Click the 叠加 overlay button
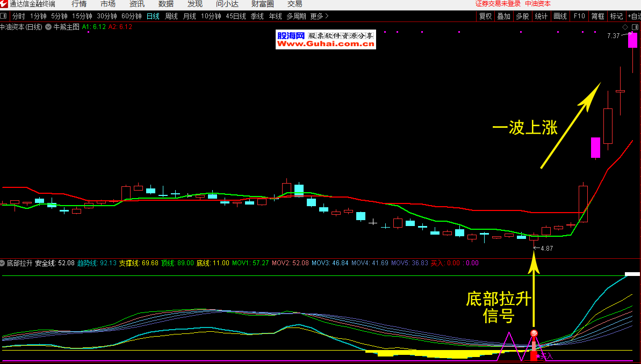This screenshot has width=641, height=364. [x=504, y=16]
